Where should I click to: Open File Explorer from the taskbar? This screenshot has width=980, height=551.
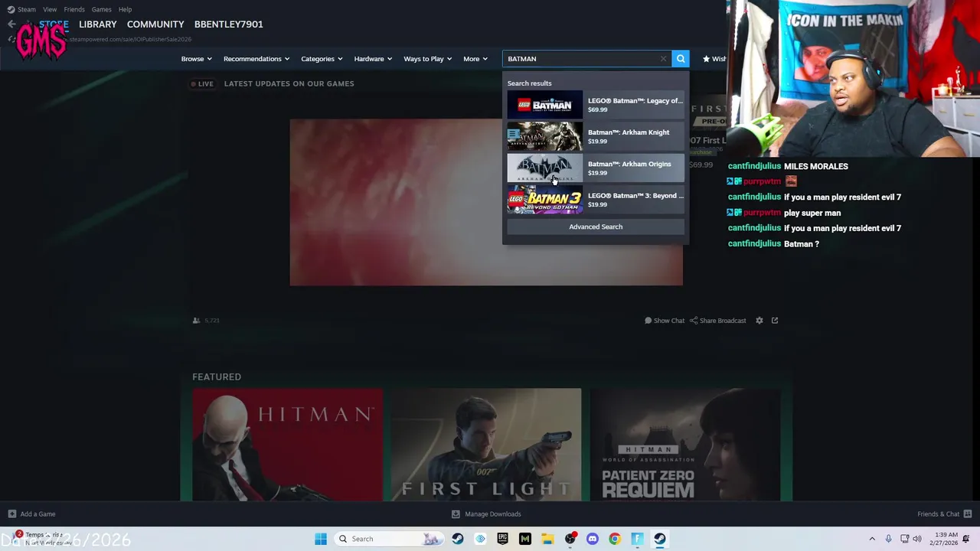[x=547, y=539]
